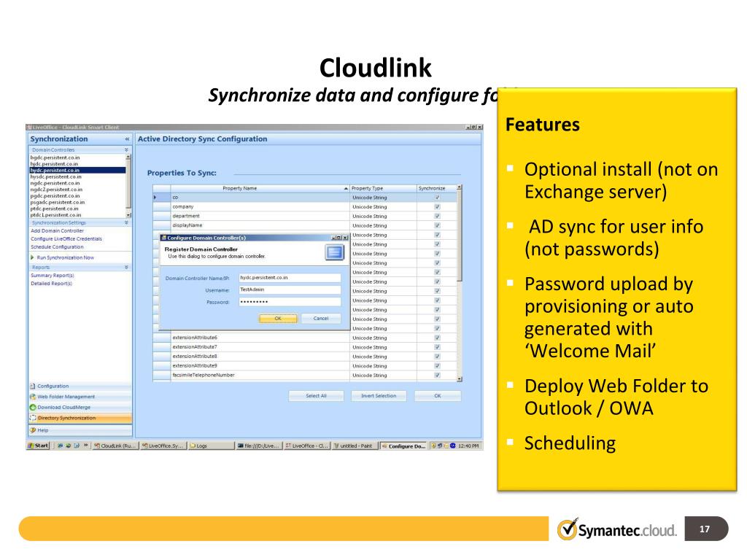Viewport: 747px width, 560px height.
Task: Select bgdc.persistent.co.in domain controller
Action: [77, 157]
